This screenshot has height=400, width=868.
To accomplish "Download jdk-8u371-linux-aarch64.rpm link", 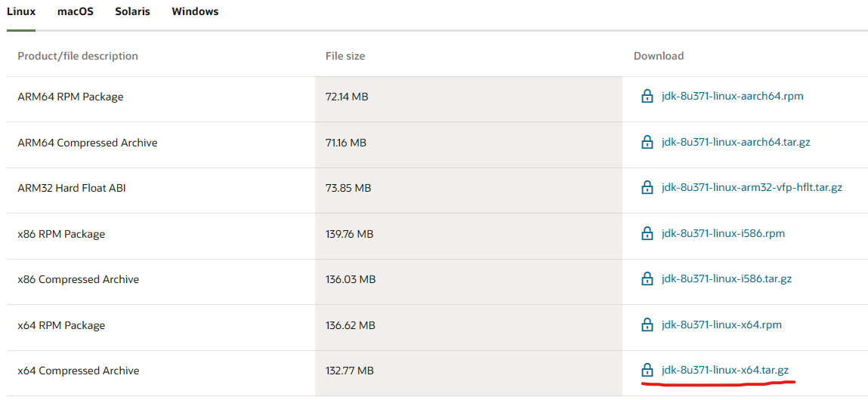I will click(x=732, y=97).
